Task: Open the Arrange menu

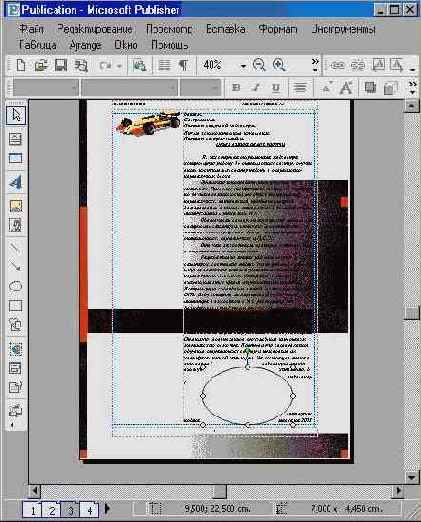Action: pyautogui.click(x=85, y=45)
